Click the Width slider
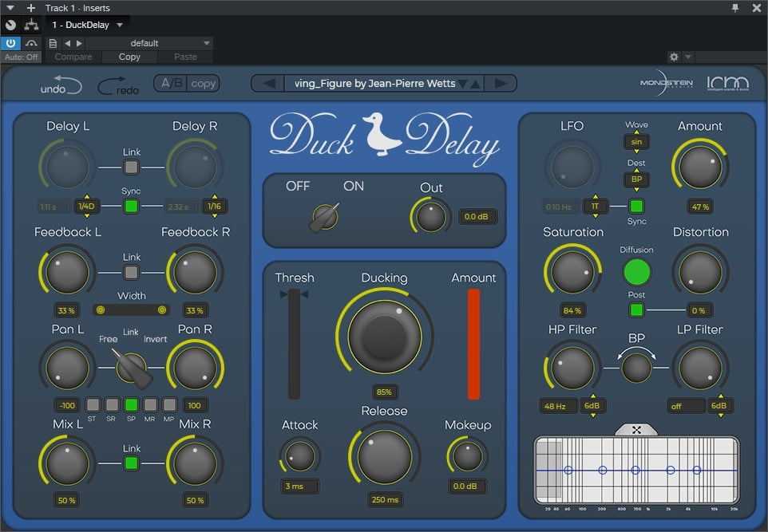768x532 pixels. [x=131, y=309]
